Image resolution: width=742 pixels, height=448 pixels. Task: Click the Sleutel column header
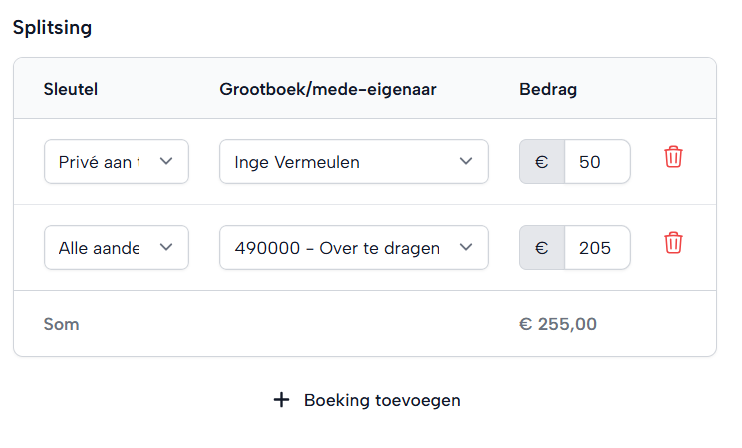coord(71,89)
